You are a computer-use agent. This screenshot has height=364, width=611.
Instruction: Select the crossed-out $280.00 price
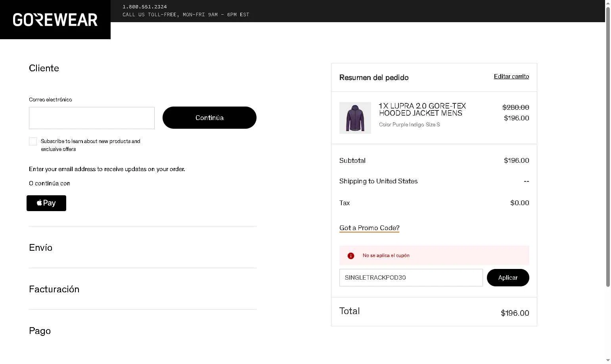click(x=516, y=107)
